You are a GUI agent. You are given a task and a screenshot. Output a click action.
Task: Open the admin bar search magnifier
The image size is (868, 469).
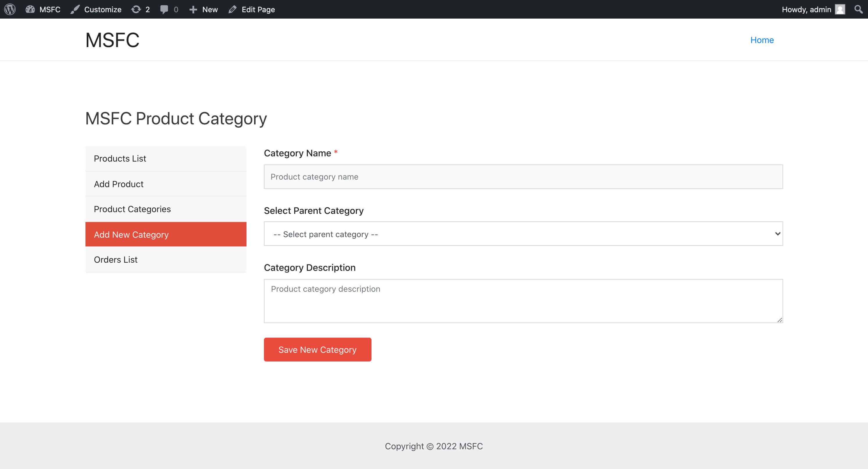858,9
